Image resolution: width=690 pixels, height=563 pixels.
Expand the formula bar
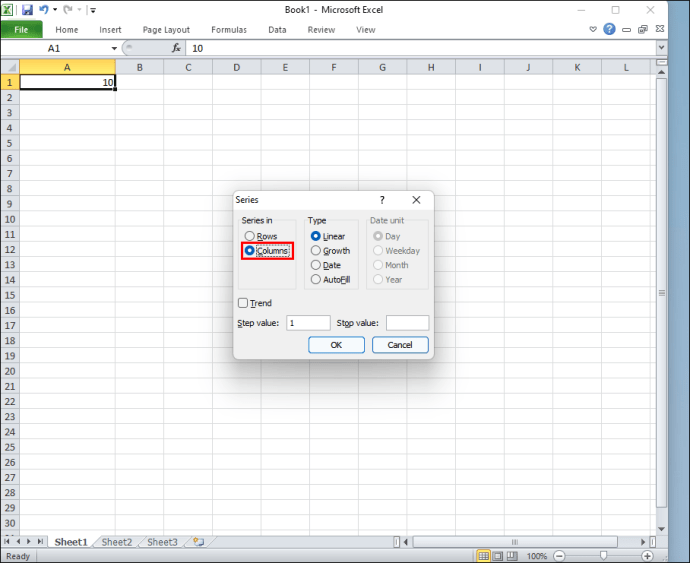pyautogui.click(x=661, y=48)
